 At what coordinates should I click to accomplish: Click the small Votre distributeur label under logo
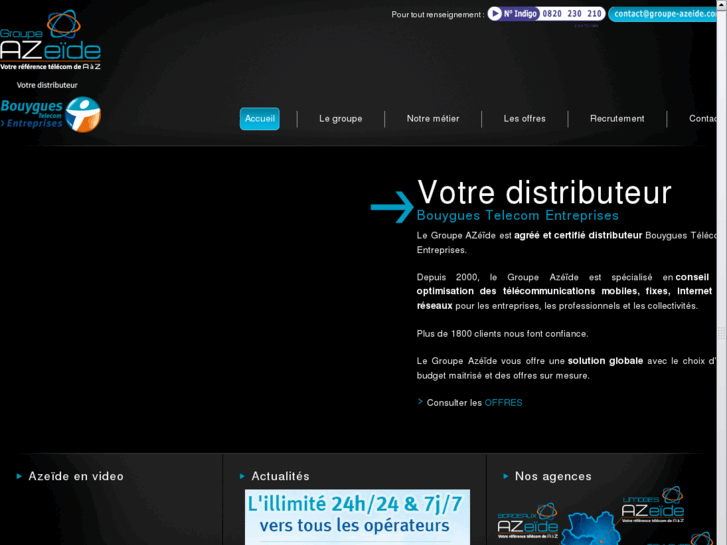coord(47,85)
